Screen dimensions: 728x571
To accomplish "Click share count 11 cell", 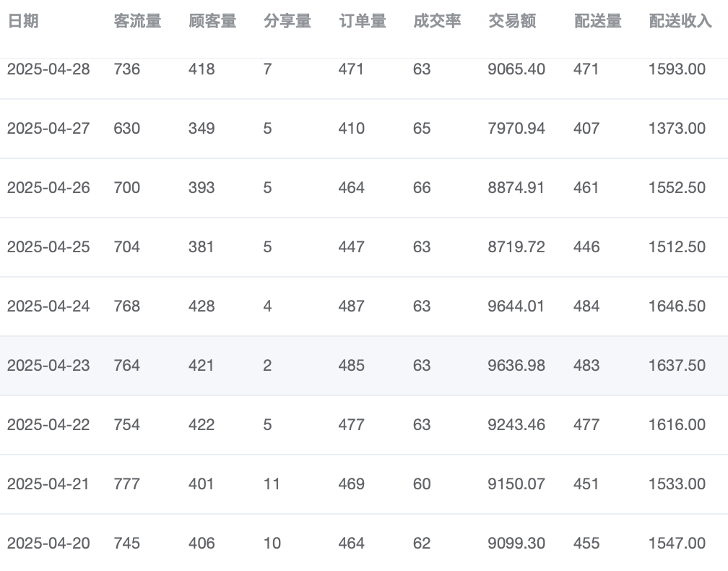I will click(272, 484).
